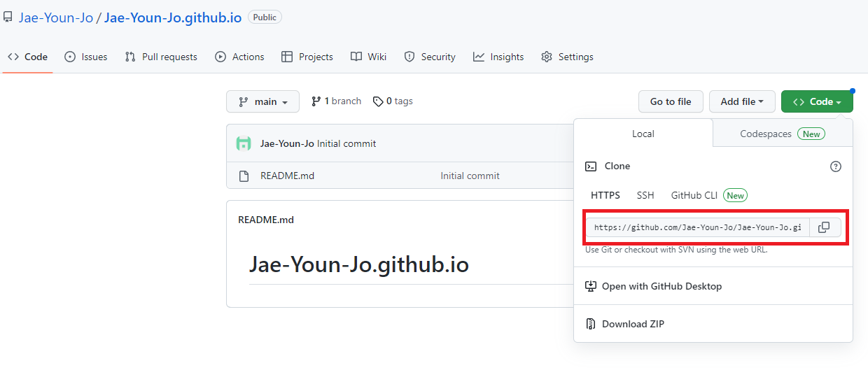Click the repository icon beside Jae-Youn-Jo
The width and height of the screenshot is (868, 384).
[x=8, y=17]
